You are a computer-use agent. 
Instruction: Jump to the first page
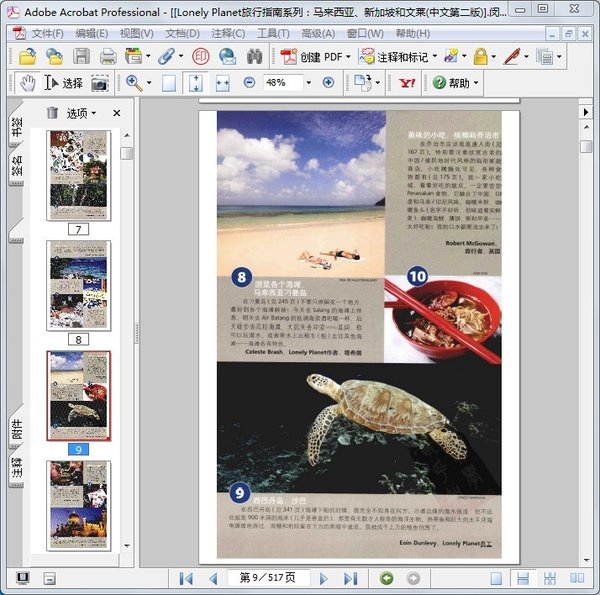186,578
